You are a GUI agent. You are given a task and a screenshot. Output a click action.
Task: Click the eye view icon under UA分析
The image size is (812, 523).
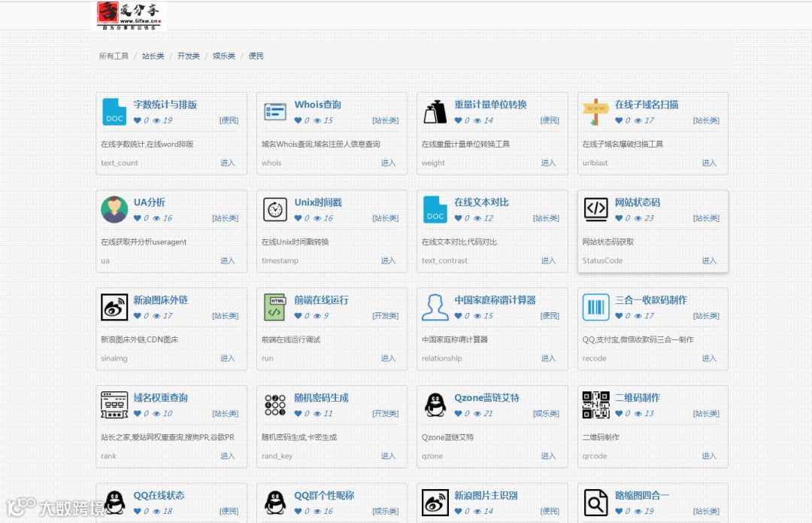coord(156,218)
